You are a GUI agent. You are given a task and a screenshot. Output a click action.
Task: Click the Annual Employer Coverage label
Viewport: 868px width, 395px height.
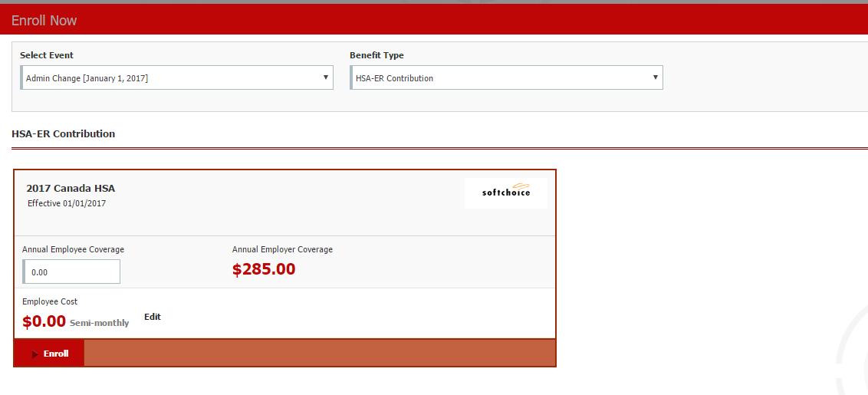click(282, 250)
